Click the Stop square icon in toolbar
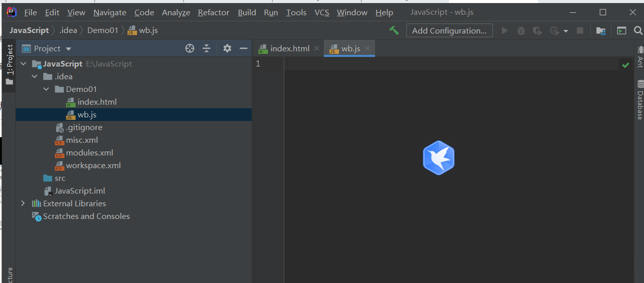Viewport: 644px width, 283px height. [580, 31]
